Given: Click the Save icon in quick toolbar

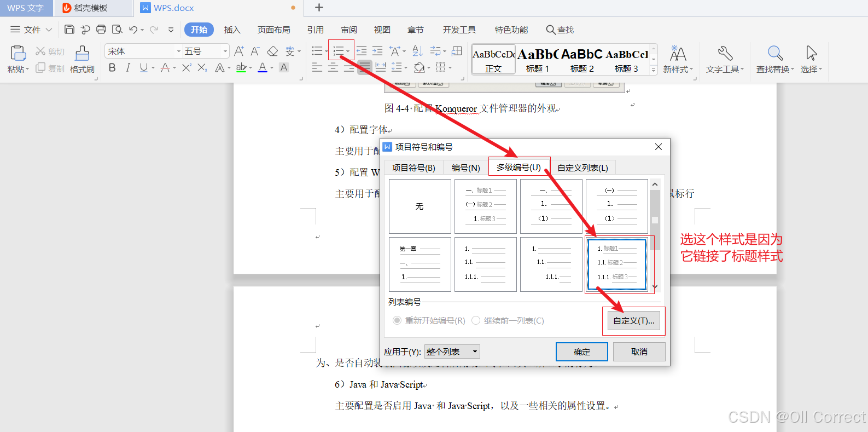Looking at the screenshot, I should 69,30.
